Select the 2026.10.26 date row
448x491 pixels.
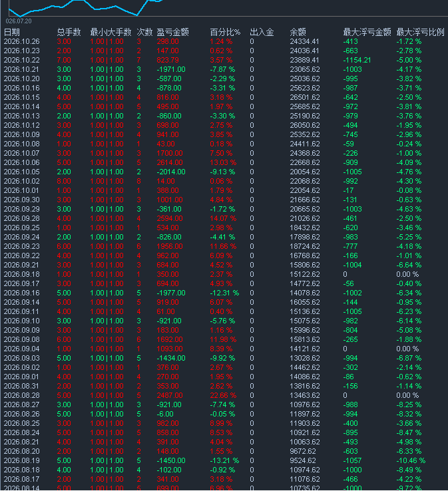click(224, 42)
